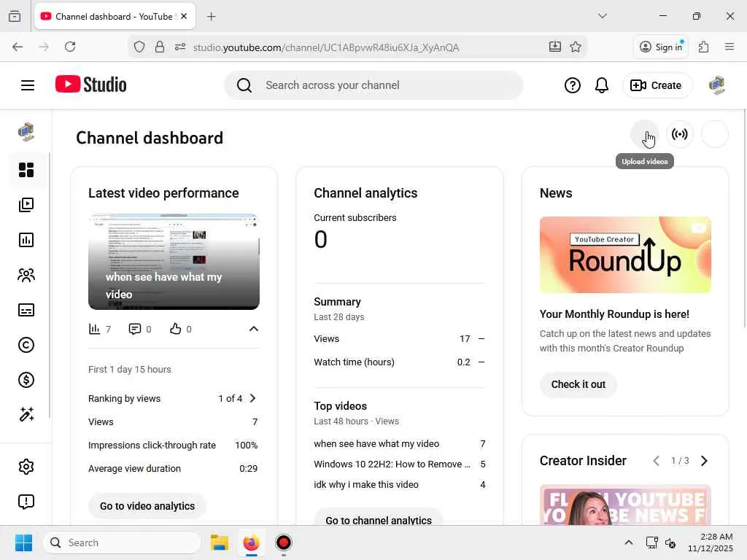
Task: Click the 'Average view duration' row
Action: click(173, 469)
